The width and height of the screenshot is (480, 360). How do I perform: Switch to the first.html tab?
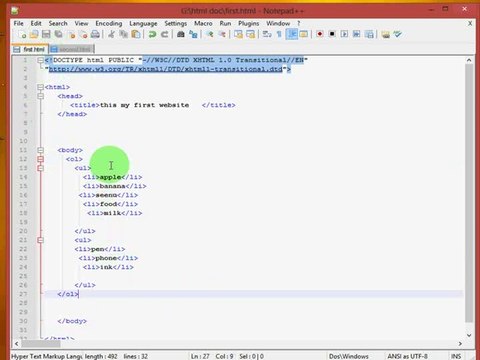(x=30, y=49)
